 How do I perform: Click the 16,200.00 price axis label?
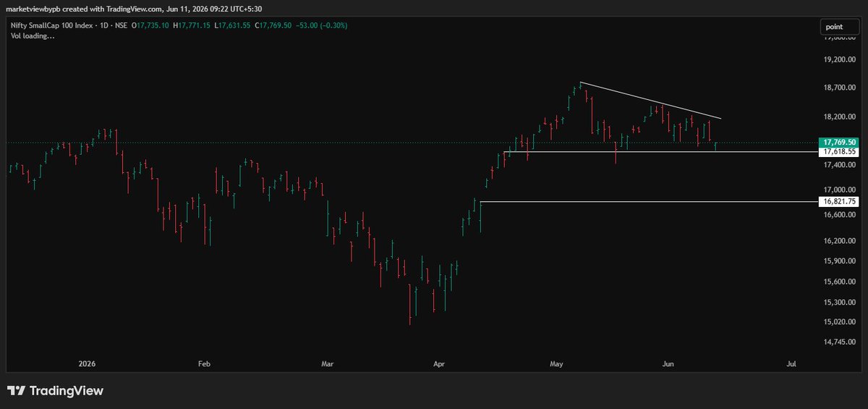[x=839, y=240]
